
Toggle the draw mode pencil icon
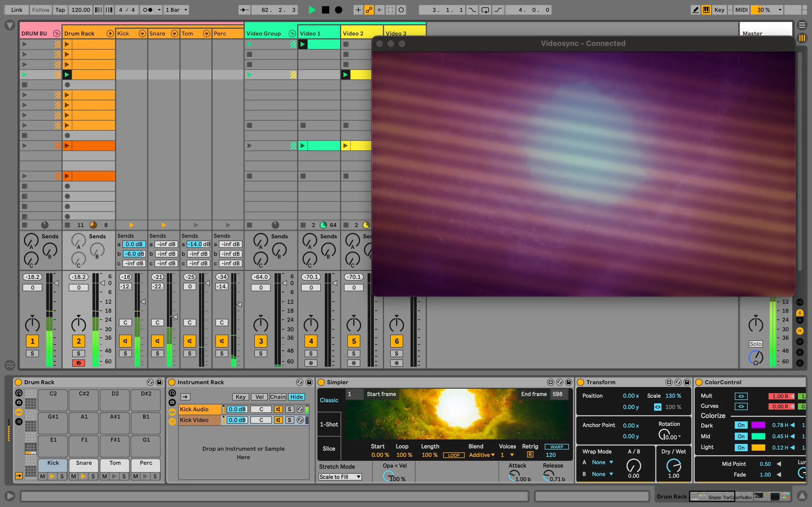[x=695, y=10]
